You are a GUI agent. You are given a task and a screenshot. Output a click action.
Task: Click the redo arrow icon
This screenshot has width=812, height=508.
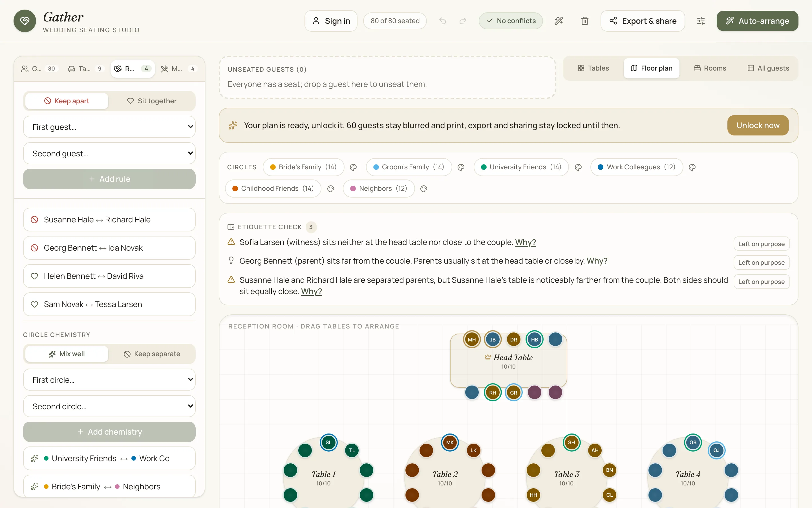tap(463, 21)
